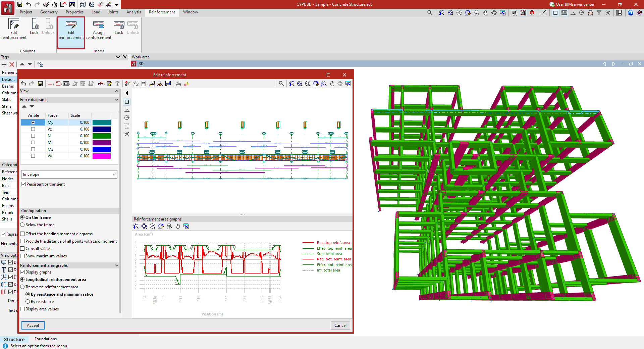Click the save icon in Edit reinforcement toolbar

(40, 84)
